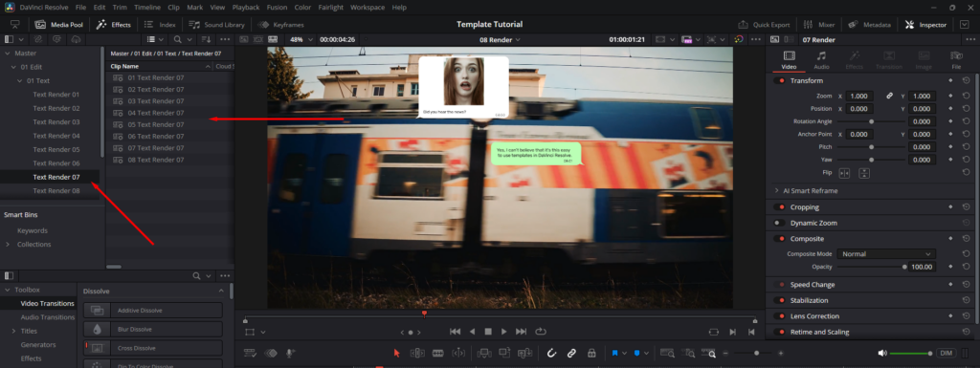Open the Keyframes panel

280,25
